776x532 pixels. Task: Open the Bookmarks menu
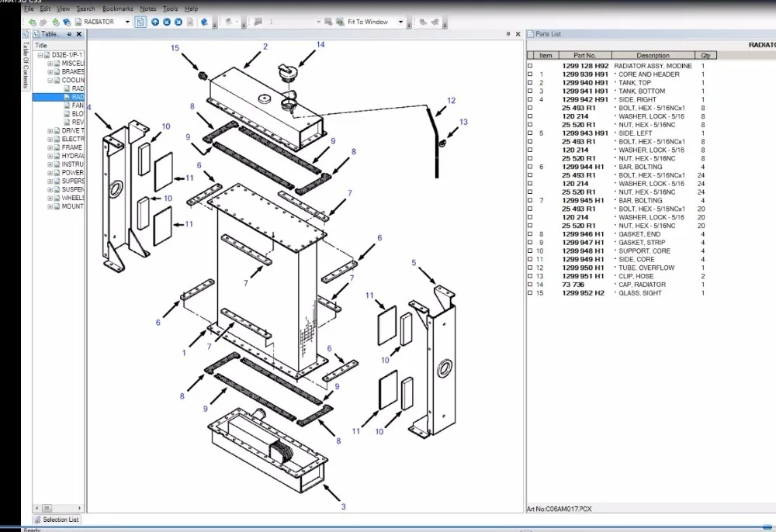[x=118, y=9]
